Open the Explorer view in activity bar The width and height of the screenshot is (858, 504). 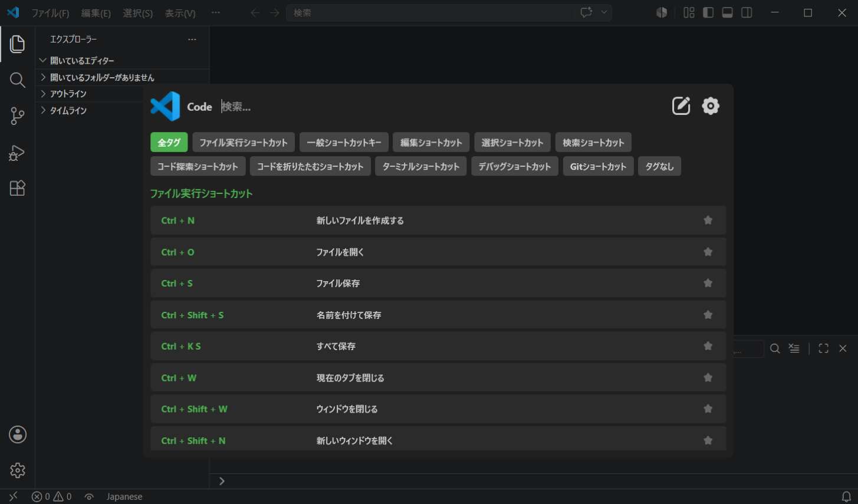[x=18, y=44]
